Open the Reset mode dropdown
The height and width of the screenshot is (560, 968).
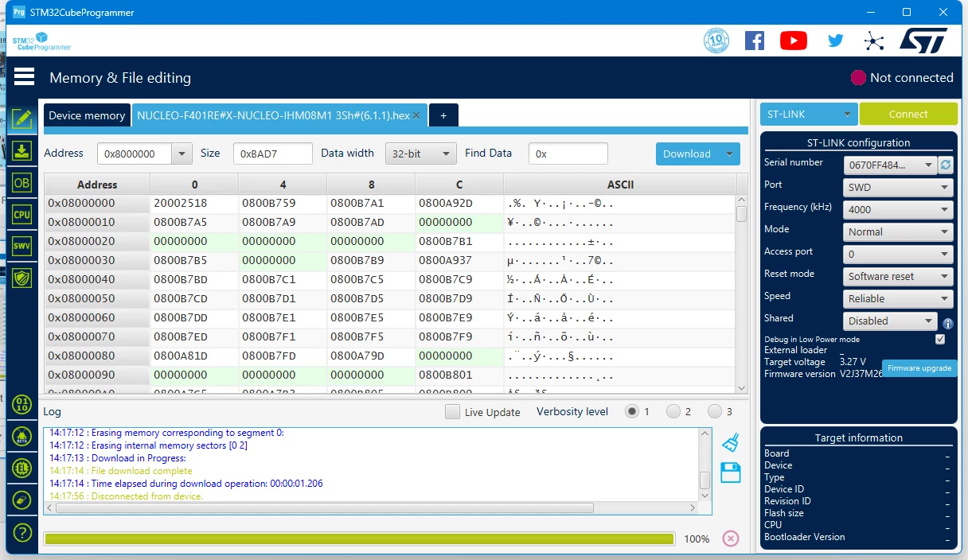click(x=899, y=276)
